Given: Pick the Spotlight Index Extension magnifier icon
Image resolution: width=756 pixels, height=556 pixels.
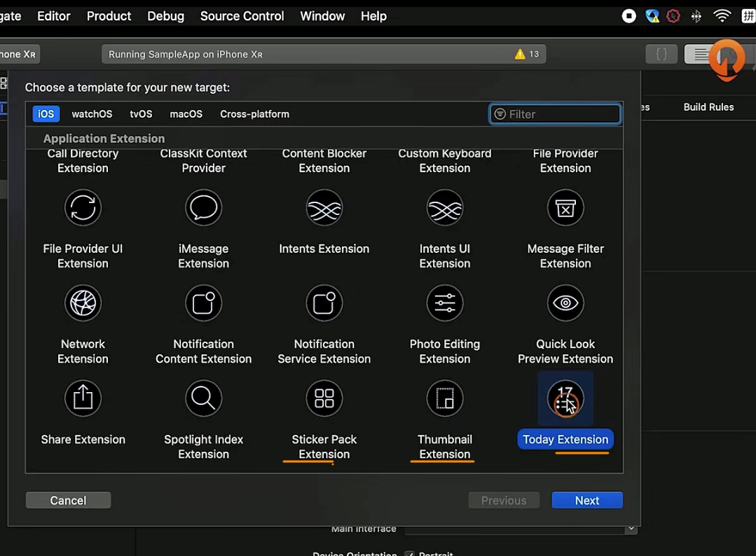Looking at the screenshot, I should click(203, 398).
